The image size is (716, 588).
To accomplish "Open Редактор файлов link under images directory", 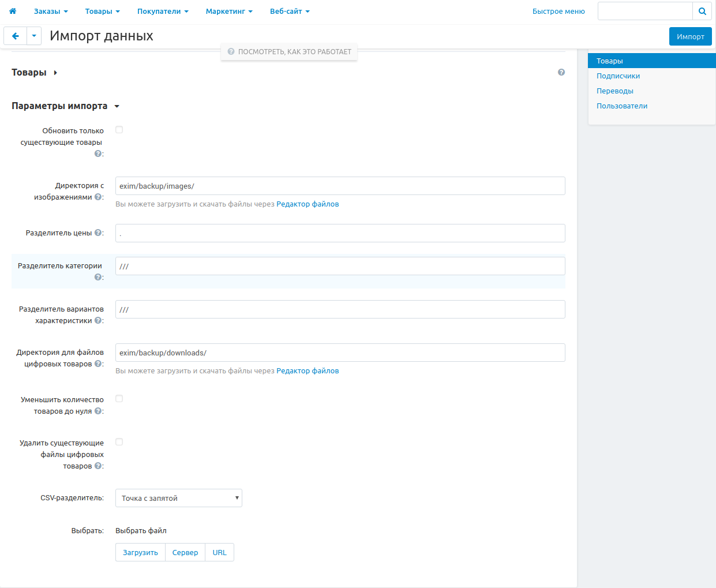I will (x=308, y=204).
